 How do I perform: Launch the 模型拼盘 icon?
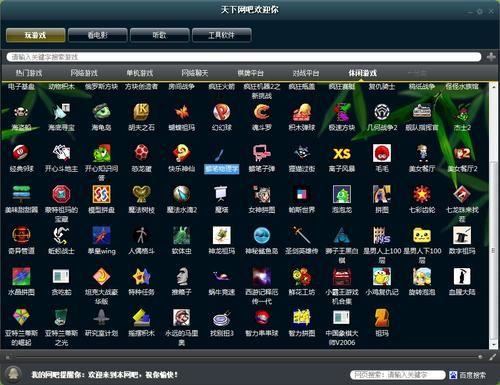tap(101, 194)
